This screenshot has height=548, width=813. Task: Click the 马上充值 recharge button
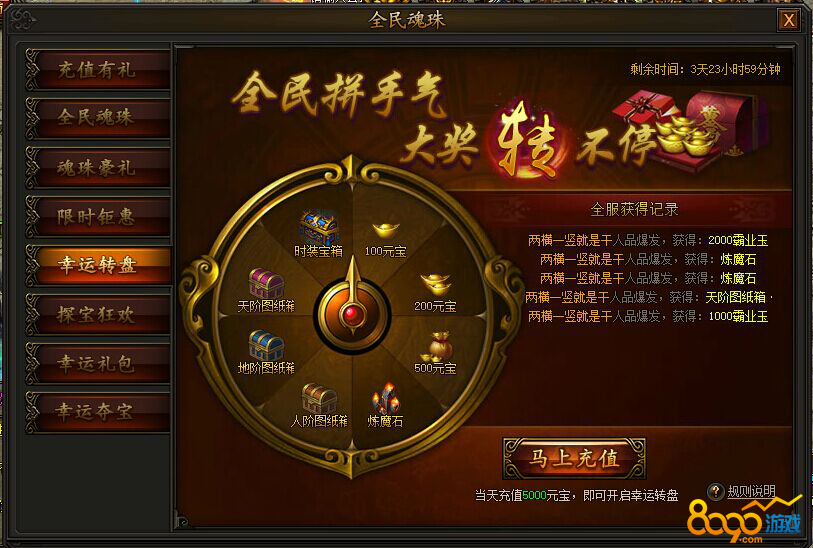coord(574,458)
